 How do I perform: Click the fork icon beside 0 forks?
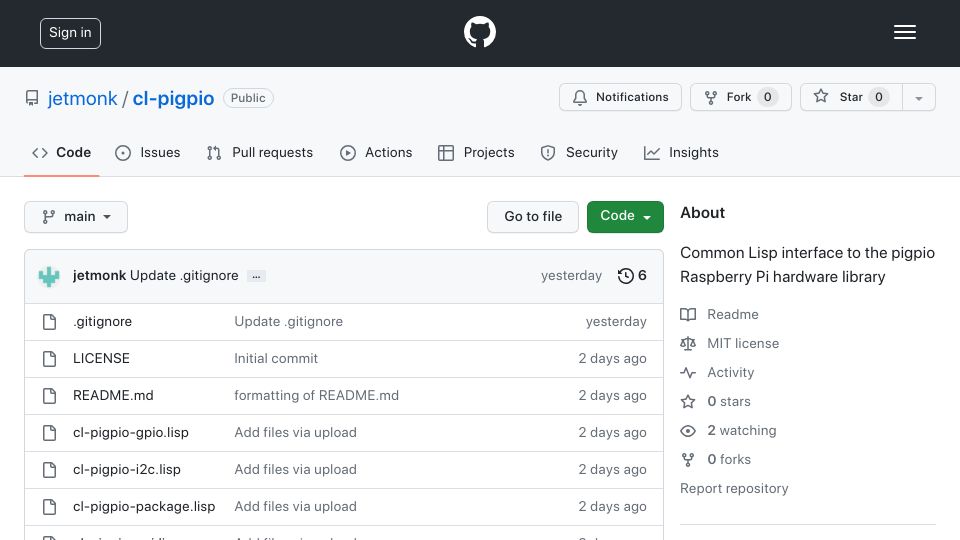click(688, 460)
